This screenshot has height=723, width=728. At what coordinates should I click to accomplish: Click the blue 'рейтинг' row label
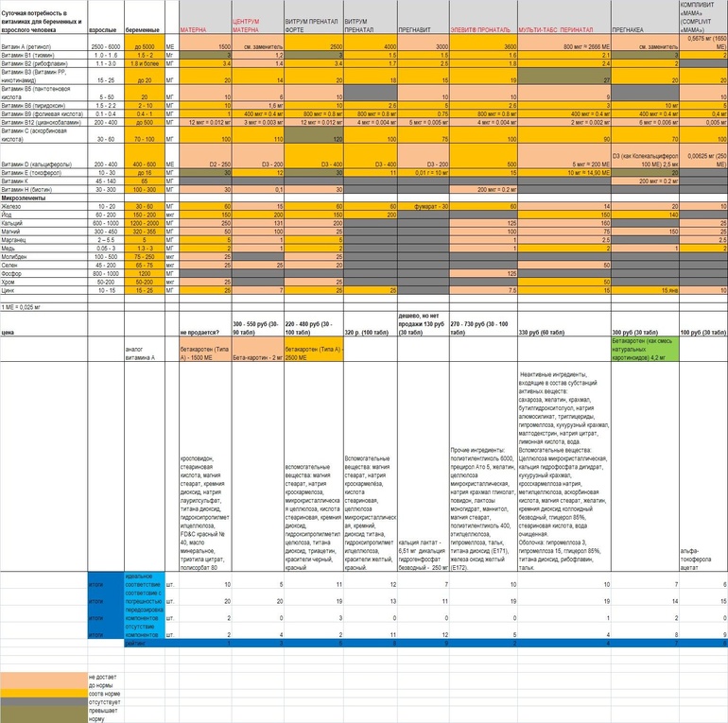(144, 644)
